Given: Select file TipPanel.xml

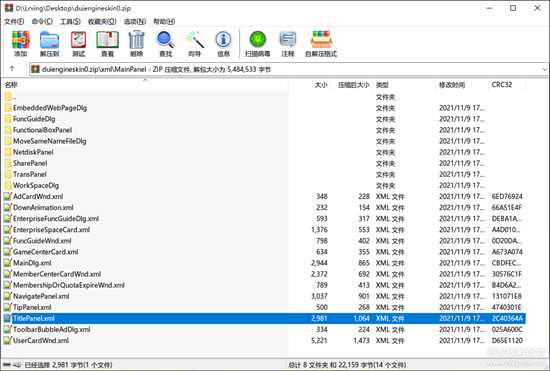Looking at the screenshot, I should pyautogui.click(x=264, y=308).
